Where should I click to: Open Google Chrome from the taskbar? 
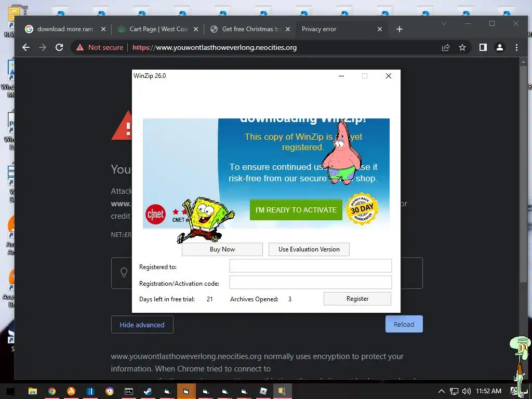[52, 391]
